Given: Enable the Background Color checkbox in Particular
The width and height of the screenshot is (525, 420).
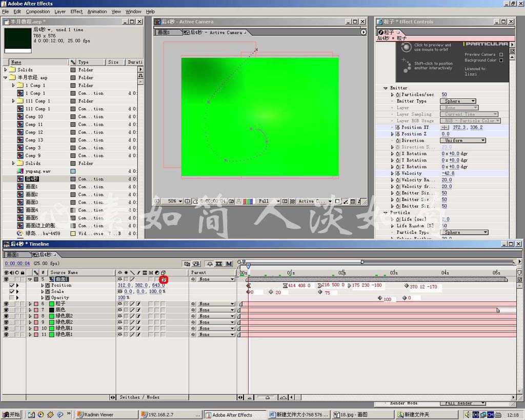Looking at the screenshot, I should click(x=501, y=61).
